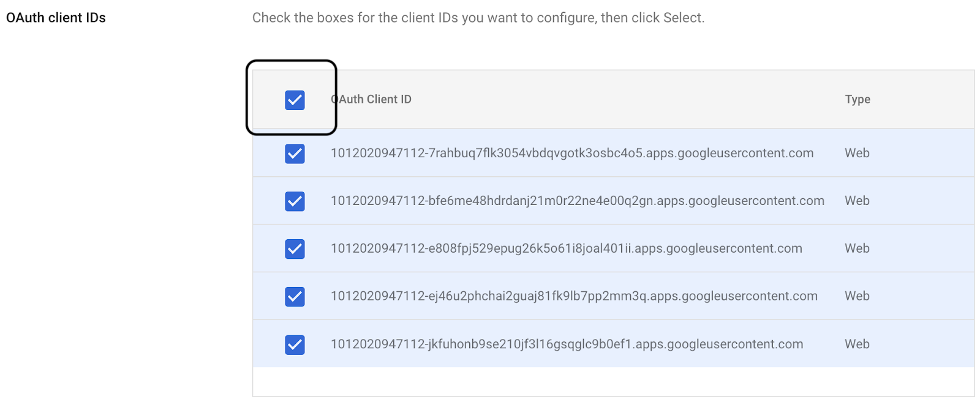Click client ID text starting 1012020947112-e808fpj529
Screen dimensions: 980x402
(566, 248)
